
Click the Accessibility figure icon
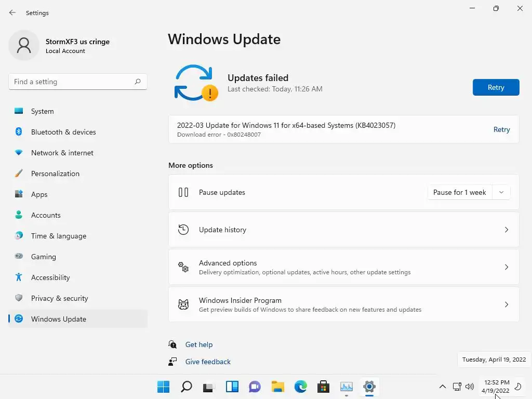click(19, 277)
